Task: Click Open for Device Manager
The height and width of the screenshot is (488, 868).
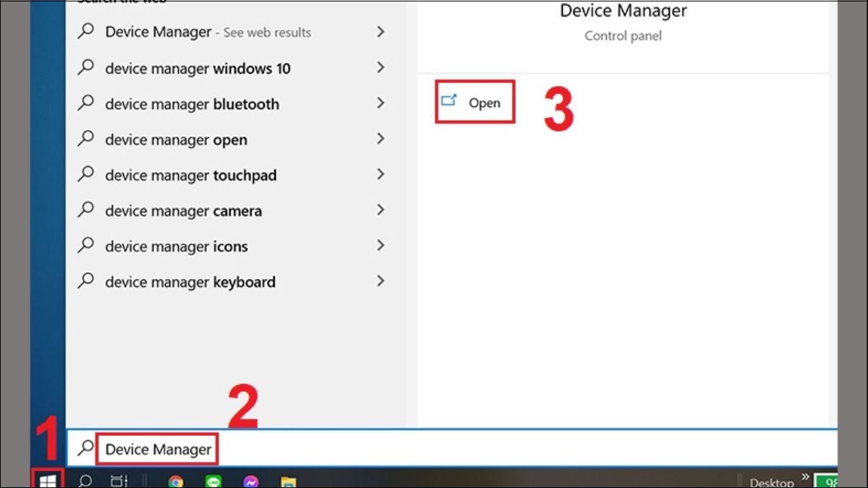Action: click(475, 102)
